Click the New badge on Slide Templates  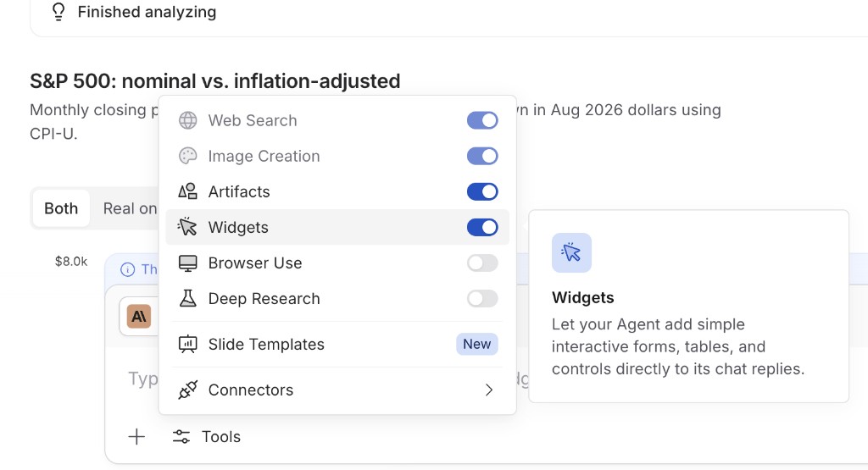click(x=476, y=344)
